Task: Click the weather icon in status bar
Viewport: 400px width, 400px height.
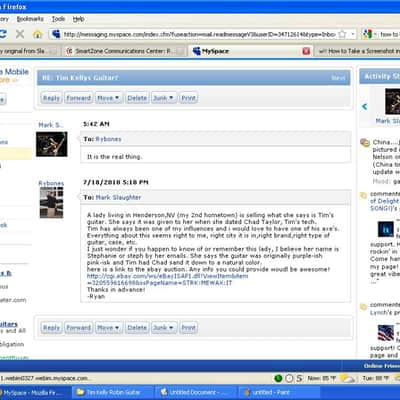Action: pyautogui.click(x=349, y=378)
